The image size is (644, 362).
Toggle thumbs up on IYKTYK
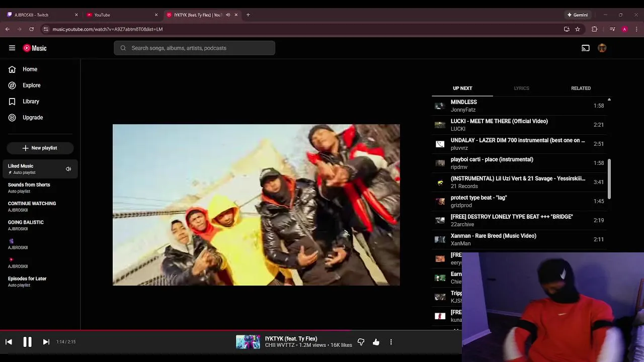376,342
